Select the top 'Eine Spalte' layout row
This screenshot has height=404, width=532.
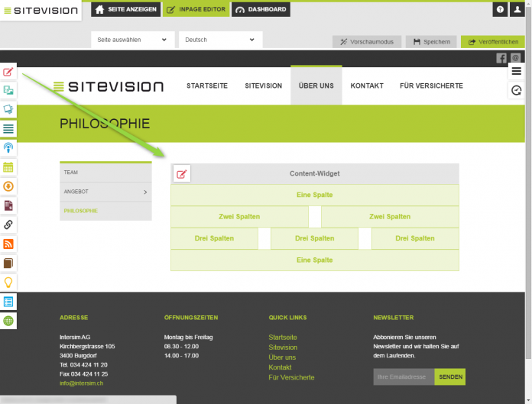click(x=315, y=195)
